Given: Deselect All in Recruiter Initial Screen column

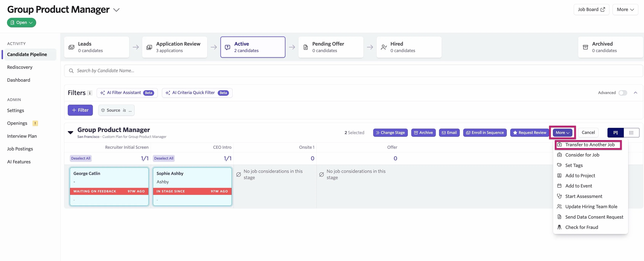Looking at the screenshot, I should pos(80,158).
